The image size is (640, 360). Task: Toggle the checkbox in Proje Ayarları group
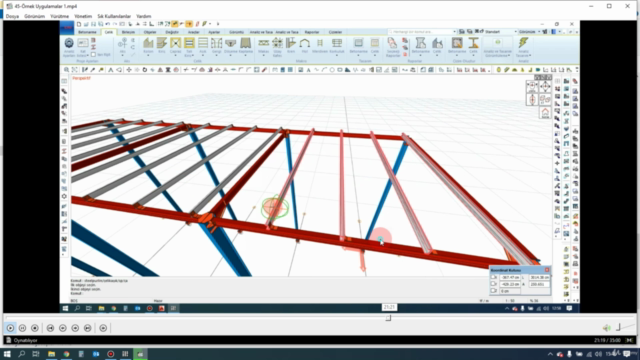[93, 54]
